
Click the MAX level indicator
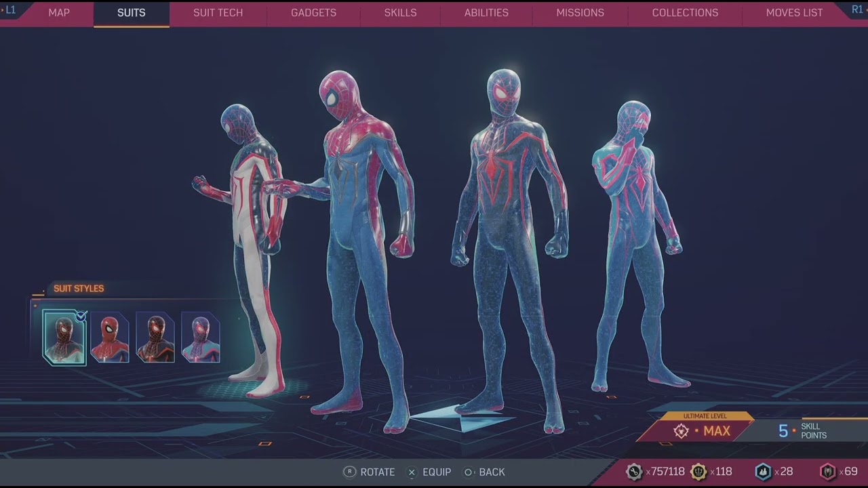click(717, 431)
